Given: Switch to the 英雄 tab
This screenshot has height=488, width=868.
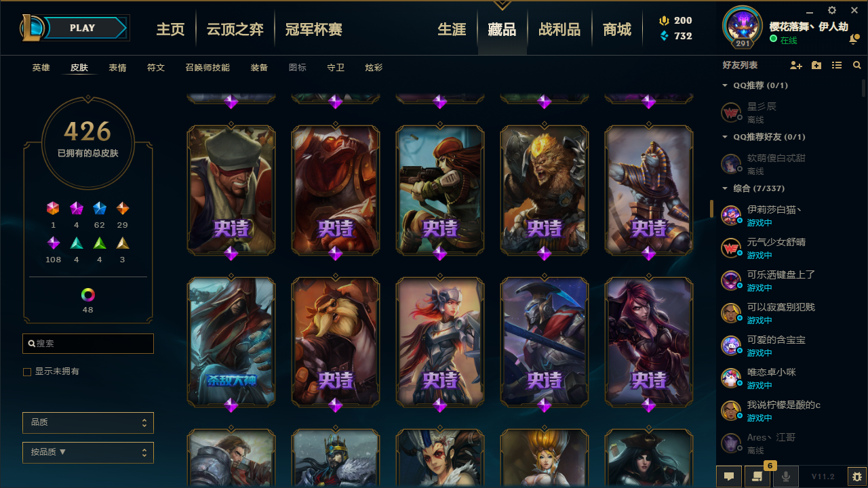Looking at the screenshot, I should [x=41, y=68].
